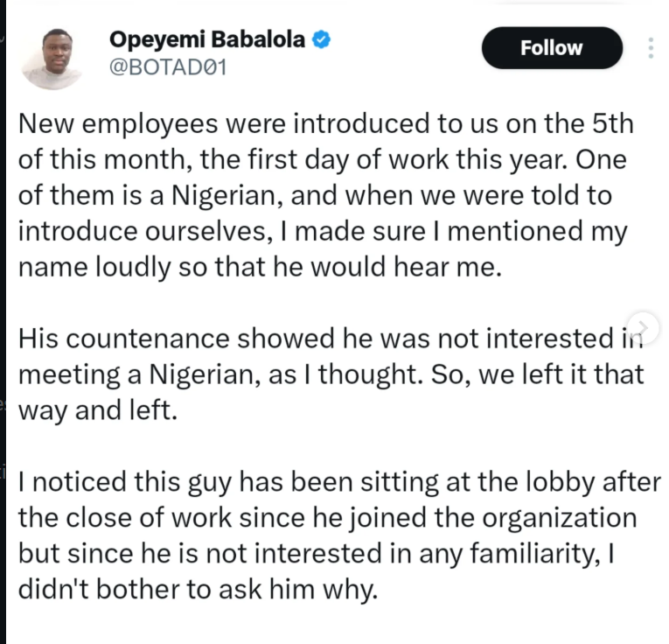Click the line starting "I noticed this guy"
669x644 pixels.
tap(339, 480)
